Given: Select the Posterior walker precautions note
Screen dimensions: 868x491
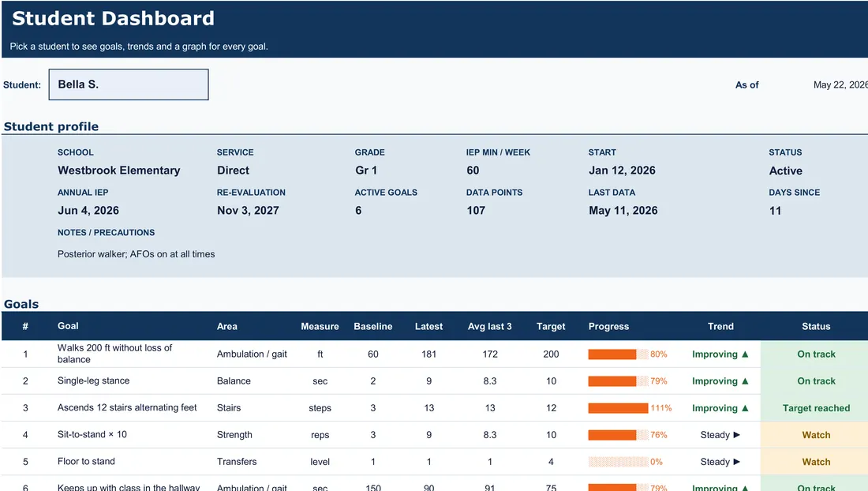Looking at the screenshot, I should pos(137,254).
